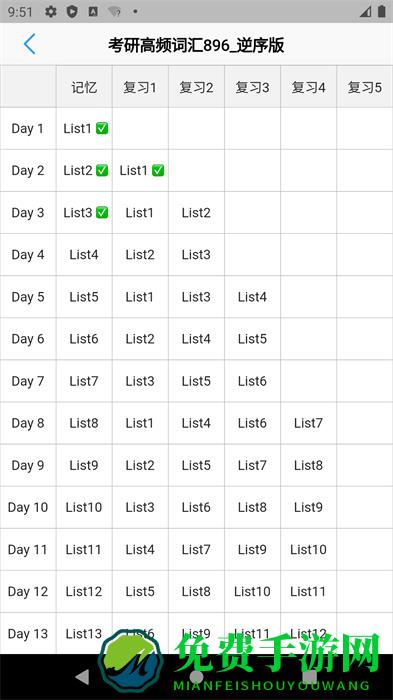
Task: Tap the title 考研高频词汇896_逆序版
Action: 196,45
